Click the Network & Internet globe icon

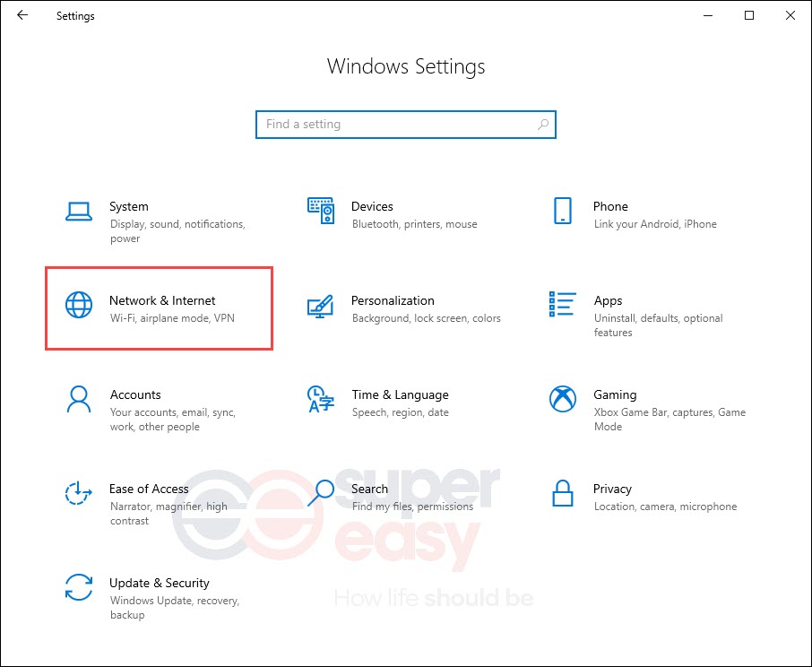(x=79, y=305)
